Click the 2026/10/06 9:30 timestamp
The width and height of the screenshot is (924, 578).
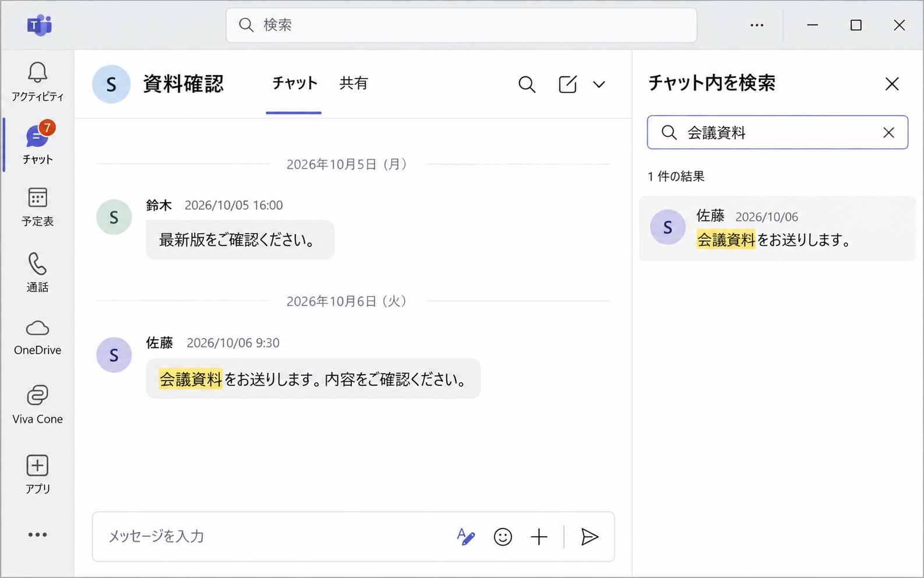tap(233, 343)
